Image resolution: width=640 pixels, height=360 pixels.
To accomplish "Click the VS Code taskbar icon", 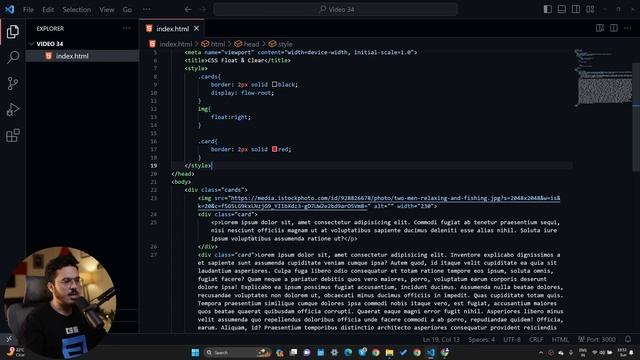I will tap(431, 352).
